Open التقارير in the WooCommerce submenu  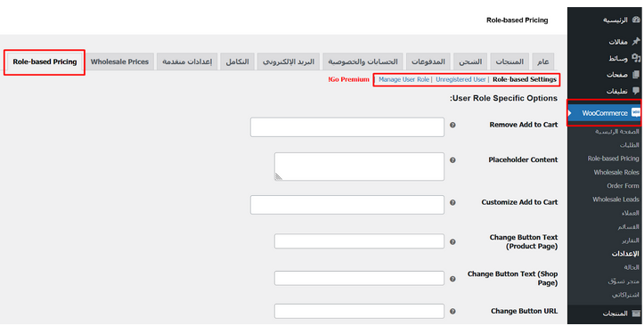click(x=630, y=240)
